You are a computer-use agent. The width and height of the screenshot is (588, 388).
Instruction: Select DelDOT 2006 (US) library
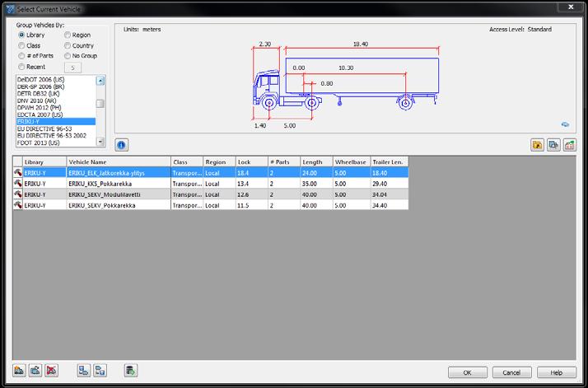coord(56,80)
